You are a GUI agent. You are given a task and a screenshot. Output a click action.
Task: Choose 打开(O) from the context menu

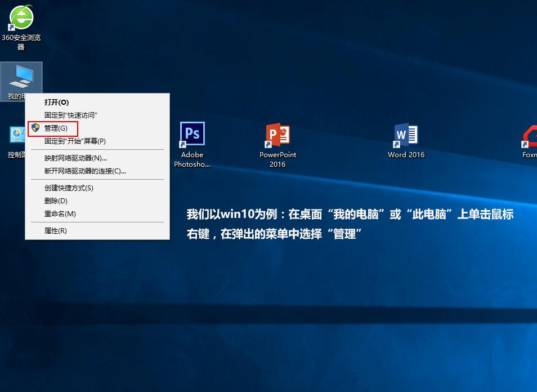tap(56, 103)
